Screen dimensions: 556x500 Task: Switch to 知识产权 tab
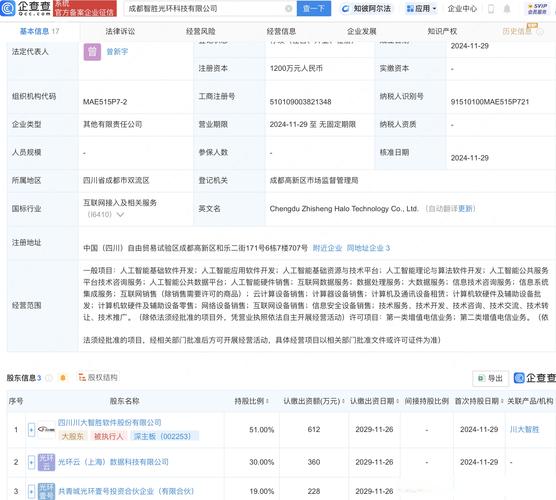pos(442,31)
